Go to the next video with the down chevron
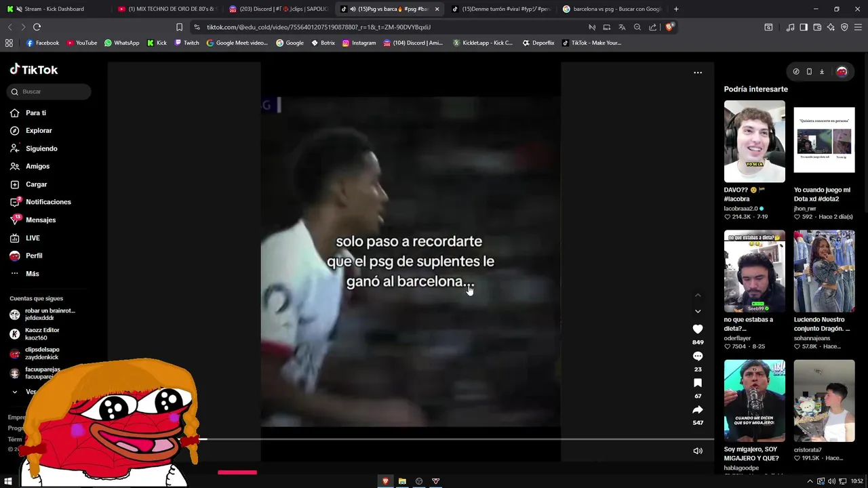Image resolution: width=868 pixels, height=488 pixels. (698, 311)
